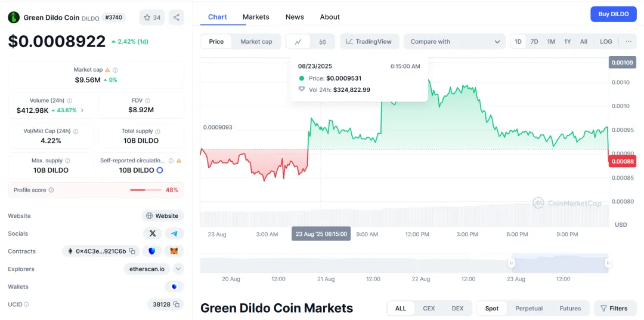Select the 7D time range

pyautogui.click(x=534, y=42)
